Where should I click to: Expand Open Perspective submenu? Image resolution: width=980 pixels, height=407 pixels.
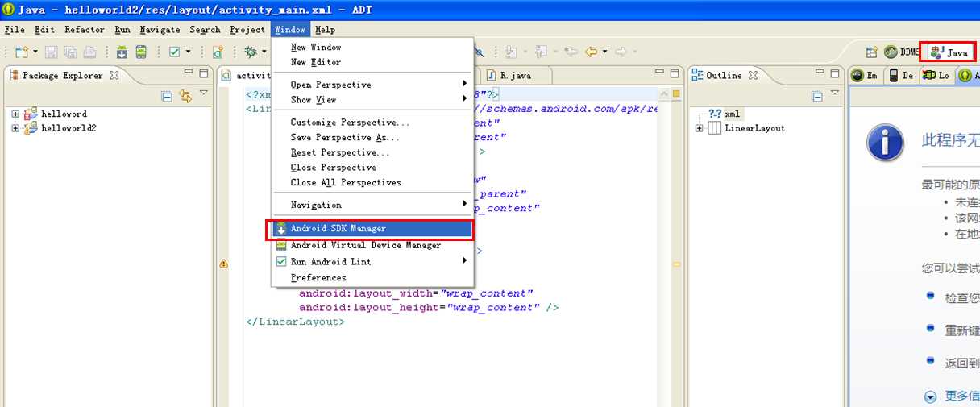[x=372, y=85]
